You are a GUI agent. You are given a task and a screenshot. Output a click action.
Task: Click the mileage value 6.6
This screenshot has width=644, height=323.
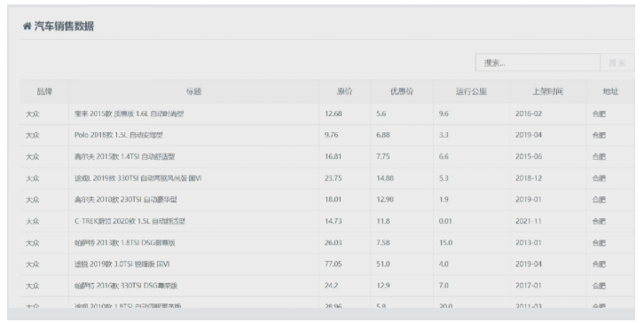pyautogui.click(x=444, y=156)
